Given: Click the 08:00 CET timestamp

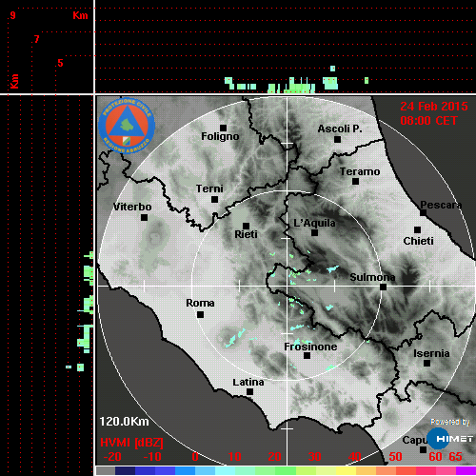Looking at the screenshot, I should tap(428, 121).
